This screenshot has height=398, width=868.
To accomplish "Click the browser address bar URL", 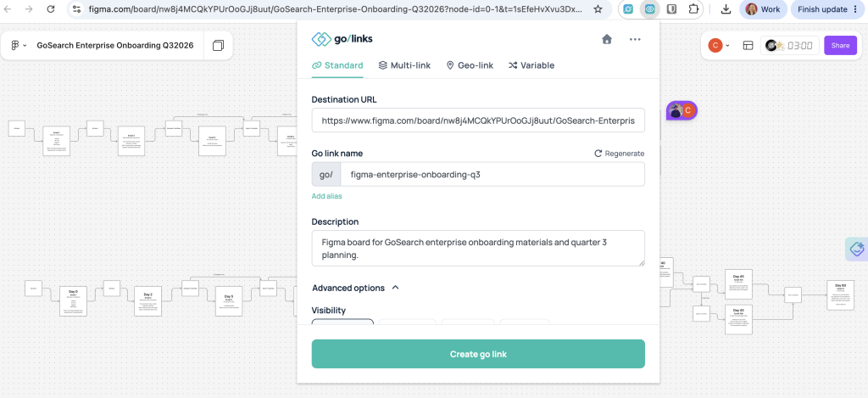I will 336,9.
